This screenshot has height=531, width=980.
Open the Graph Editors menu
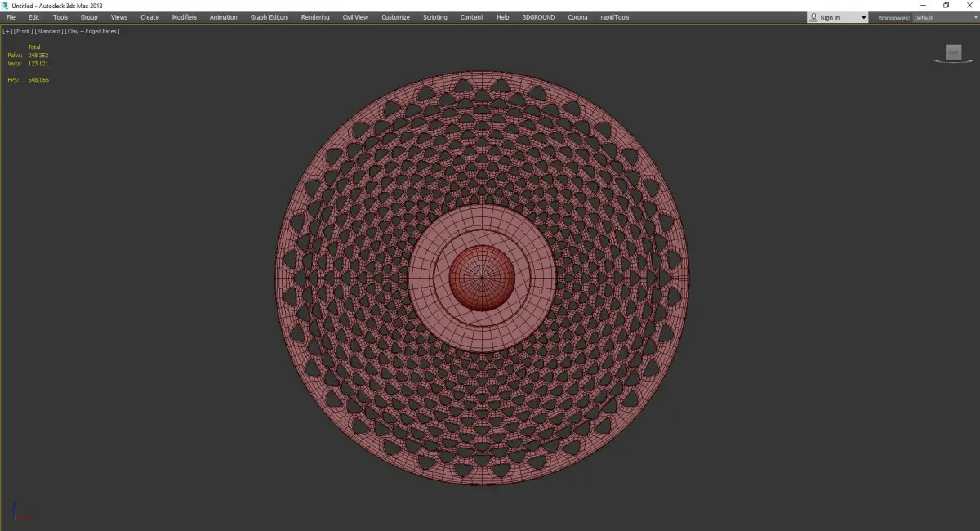(269, 17)
